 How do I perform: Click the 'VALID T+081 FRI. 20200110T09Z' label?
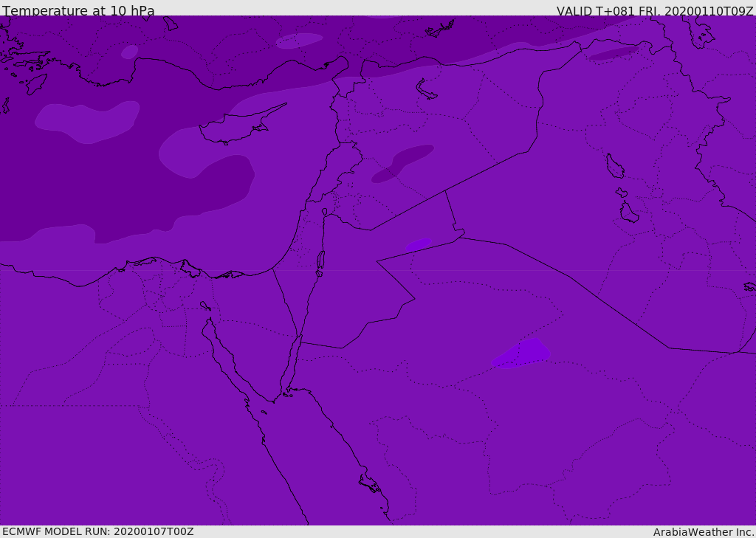tap(655, 11)
